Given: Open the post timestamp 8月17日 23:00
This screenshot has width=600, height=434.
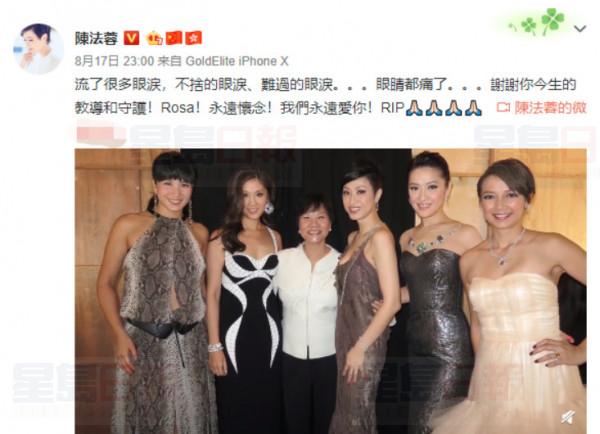Looking at the screenshot, I should click(114, 61).
